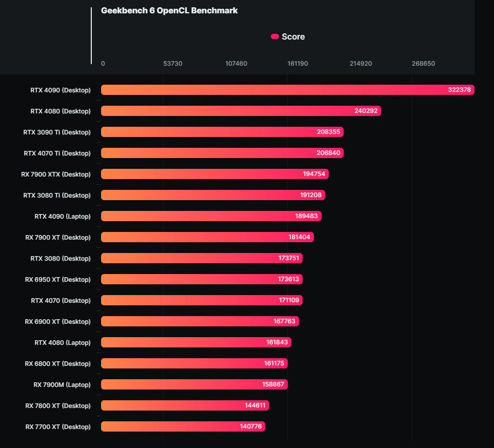Screen dimensions: 494x448
Task: Select the RTX 4070 Ti (Desktop) bar
Action: pos(222,153)
